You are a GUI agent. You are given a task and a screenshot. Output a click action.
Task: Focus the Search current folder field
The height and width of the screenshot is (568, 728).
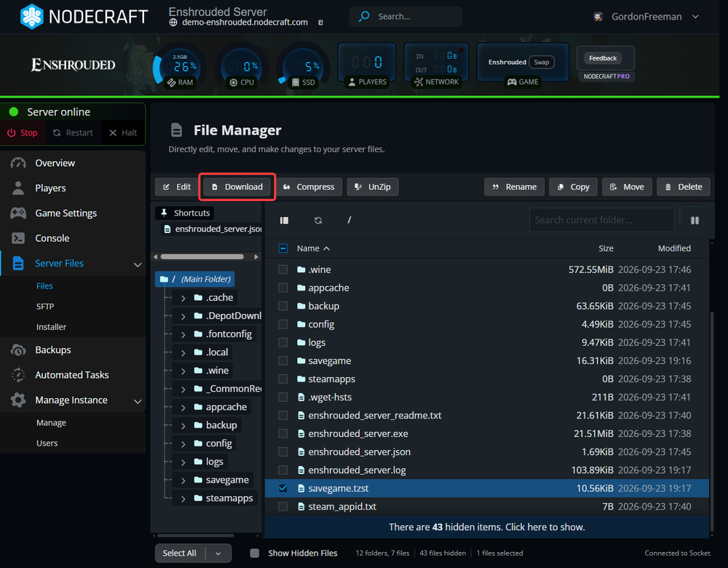click(602, 220)
